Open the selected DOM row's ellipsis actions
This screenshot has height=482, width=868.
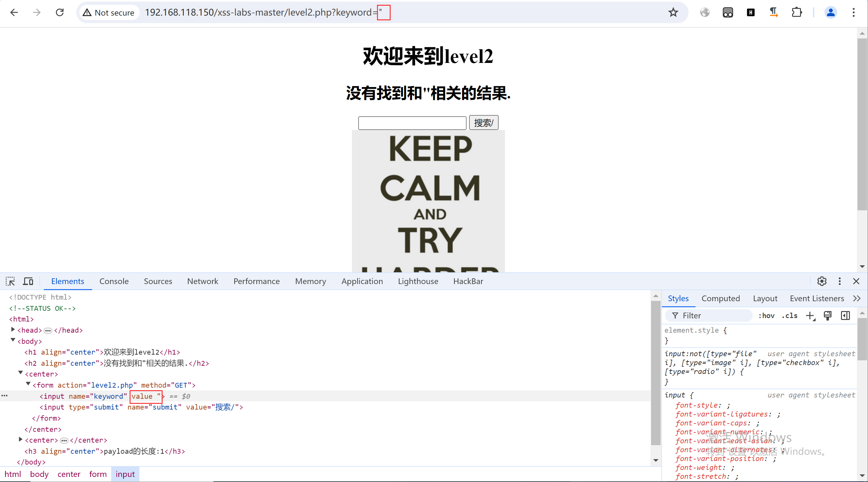4,396
